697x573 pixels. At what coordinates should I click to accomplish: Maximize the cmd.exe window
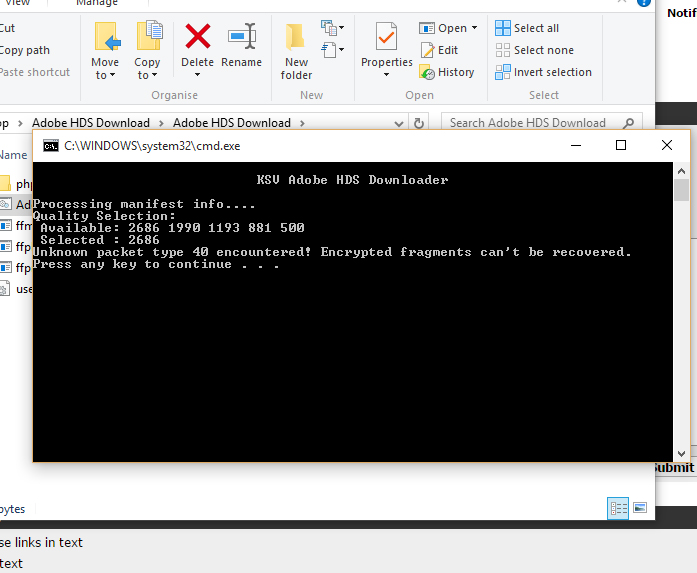(621, 145)
